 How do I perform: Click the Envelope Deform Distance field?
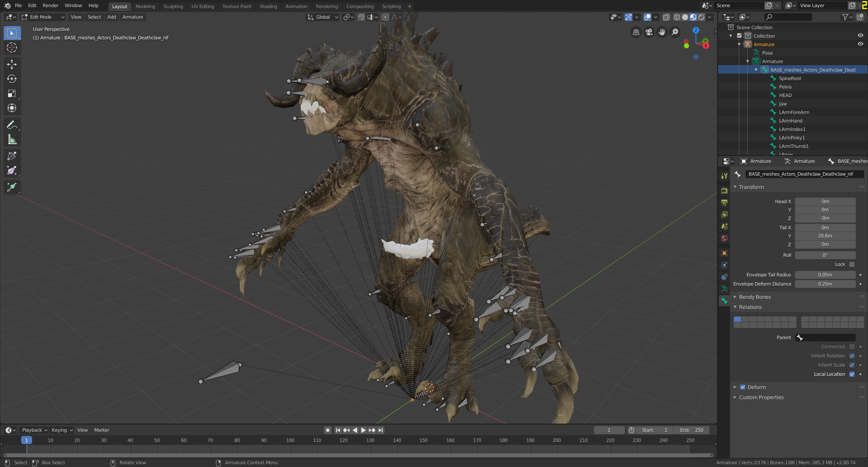(825, 284)
